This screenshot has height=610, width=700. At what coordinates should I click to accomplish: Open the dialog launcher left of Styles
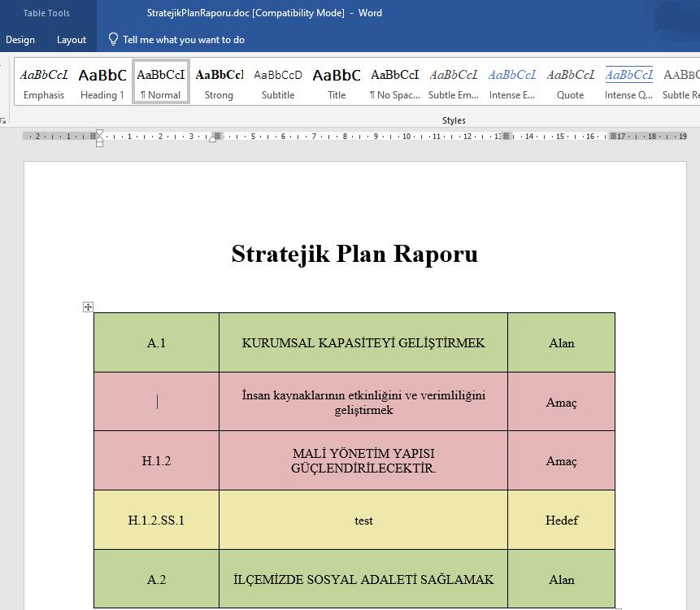[3, 120]
